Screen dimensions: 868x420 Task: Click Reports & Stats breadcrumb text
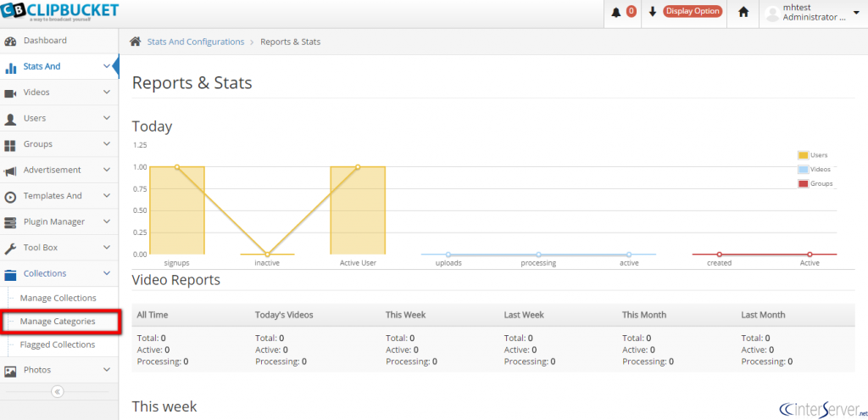pos(291,42)
